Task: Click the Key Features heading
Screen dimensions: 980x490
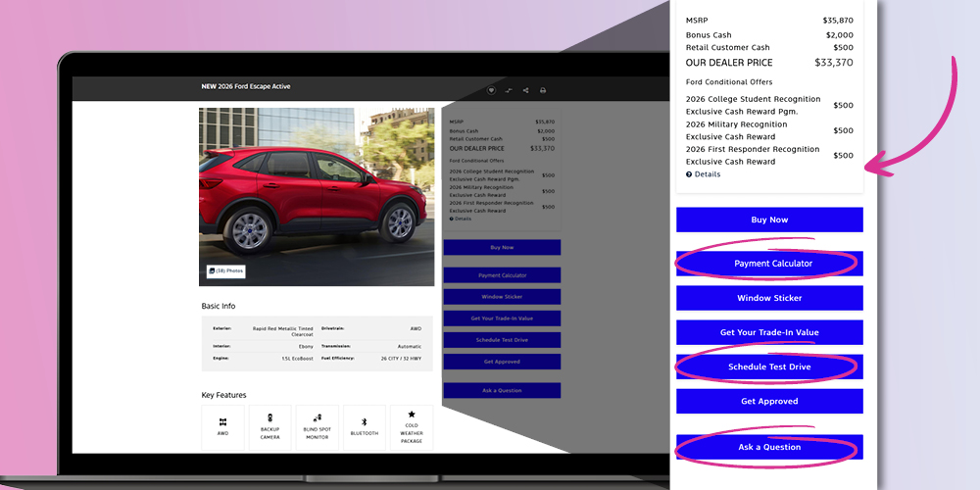Action: [x=223, y=395]
